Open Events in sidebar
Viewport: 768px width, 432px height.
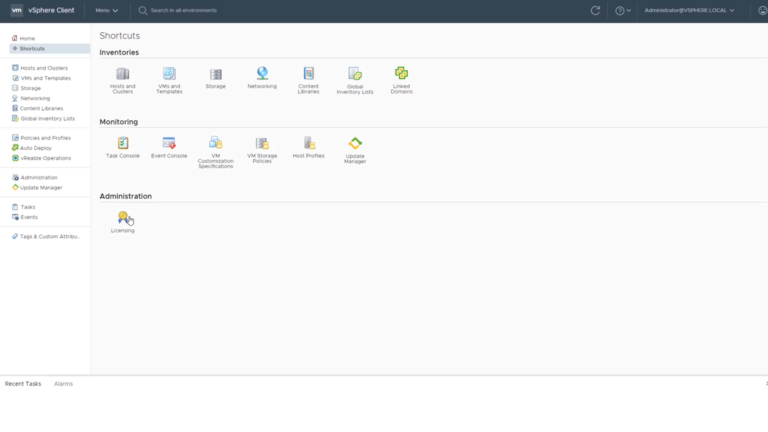[24, 217]
